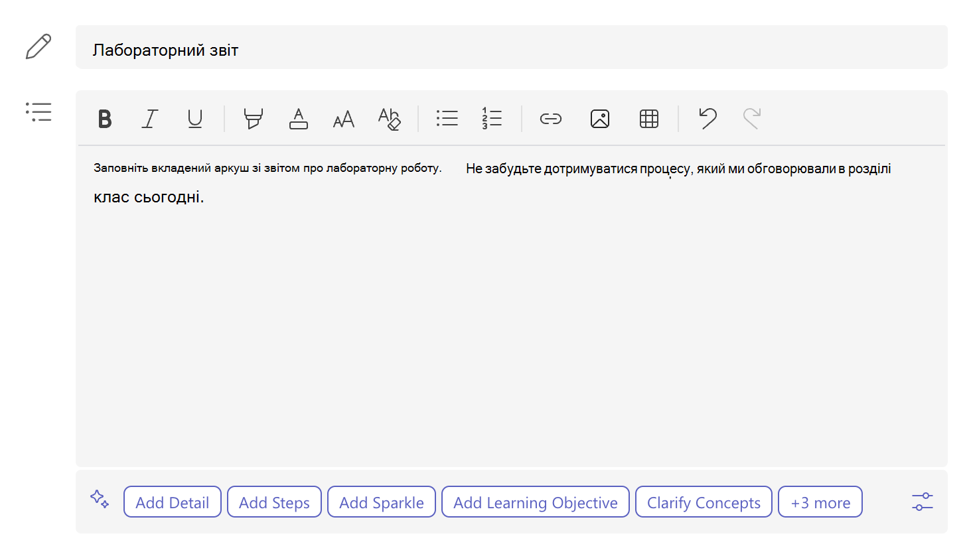Insert a hyperlink
Image resolution: width=969 pixels, height=560 pixels.
[551, 119]
